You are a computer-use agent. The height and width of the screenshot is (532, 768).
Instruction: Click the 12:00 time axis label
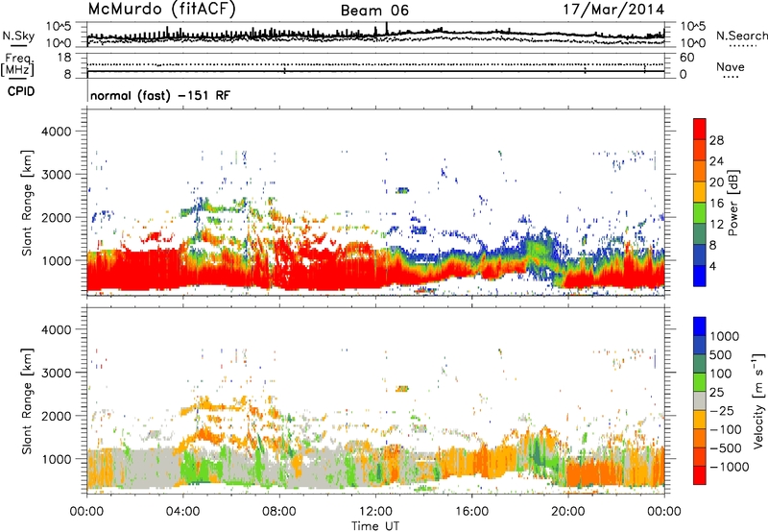click(x=375, y=512)
